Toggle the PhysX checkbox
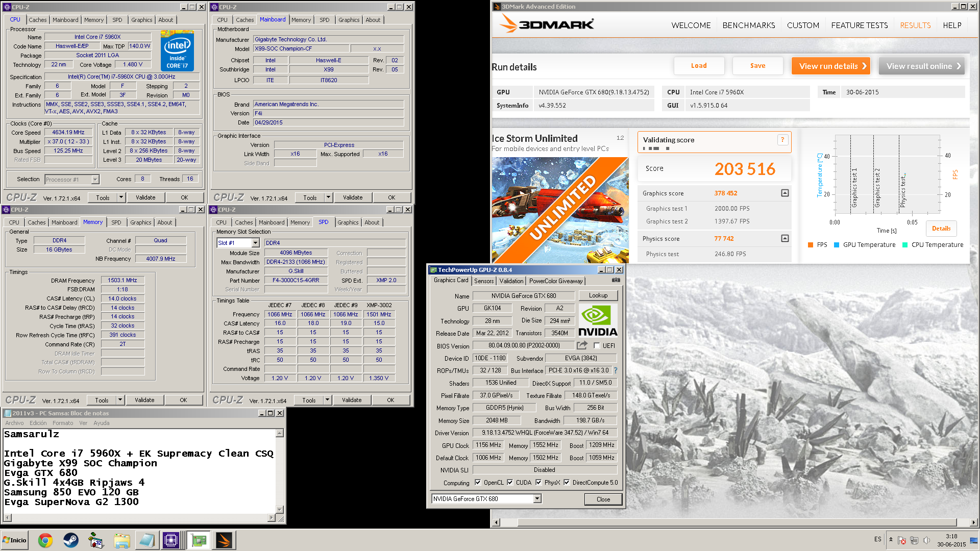 point(538,483)
